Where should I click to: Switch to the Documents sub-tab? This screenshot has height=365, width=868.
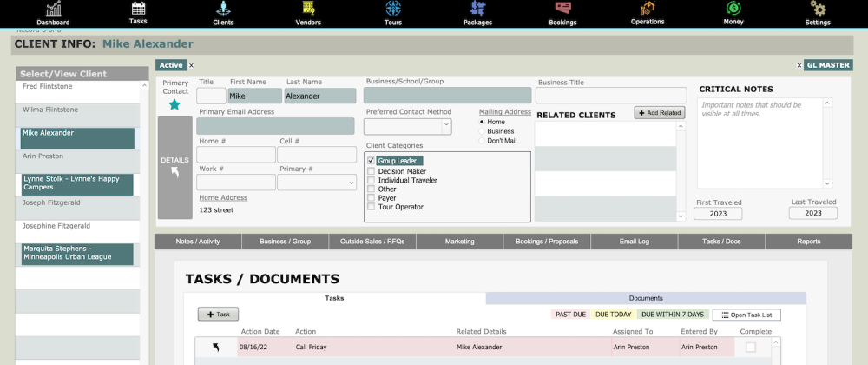tap(646, 298)
